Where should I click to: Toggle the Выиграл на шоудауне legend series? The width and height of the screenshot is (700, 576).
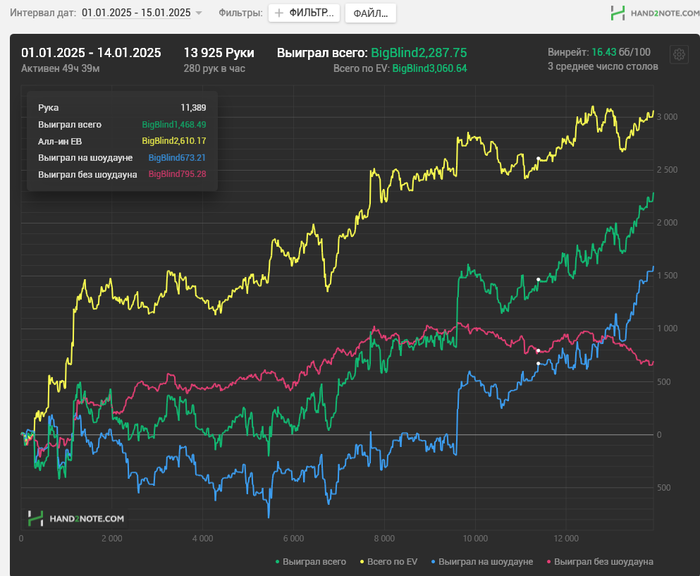point(482,562)
